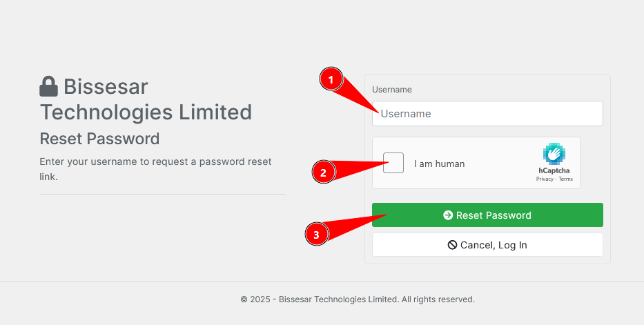Click the "I am human" label text
This screenshot has height=325, width=644.
tap(440, 164)
